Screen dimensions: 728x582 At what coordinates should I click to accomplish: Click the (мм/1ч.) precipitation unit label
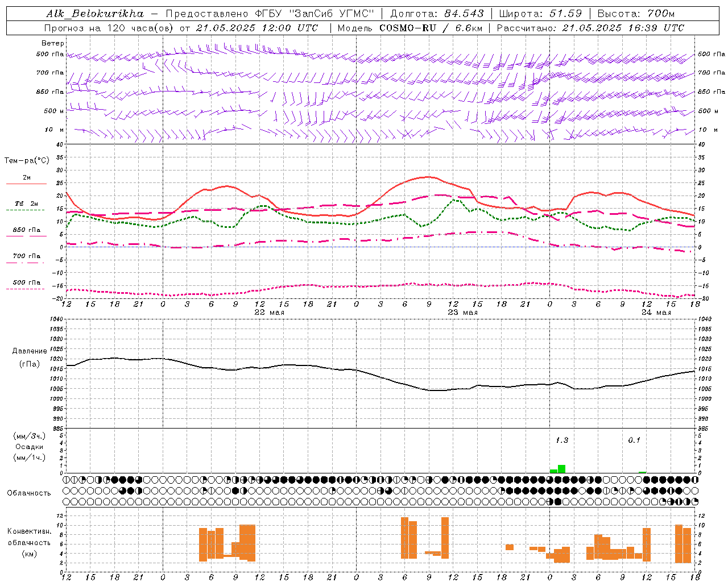(x=29, y=458)
